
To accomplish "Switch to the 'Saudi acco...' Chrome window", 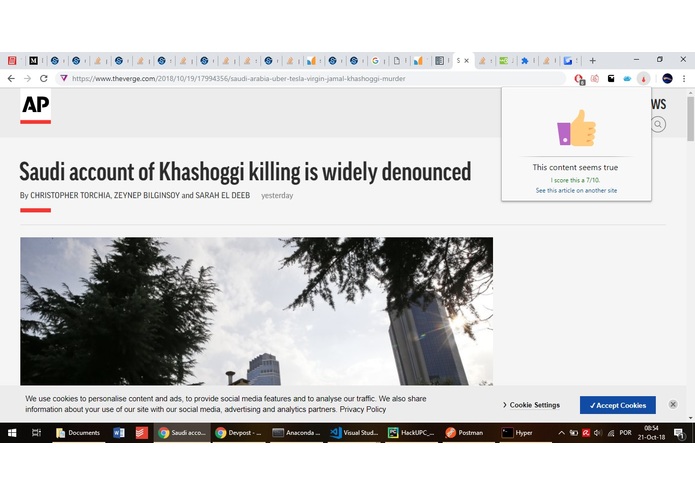I will tap(182, 433).
